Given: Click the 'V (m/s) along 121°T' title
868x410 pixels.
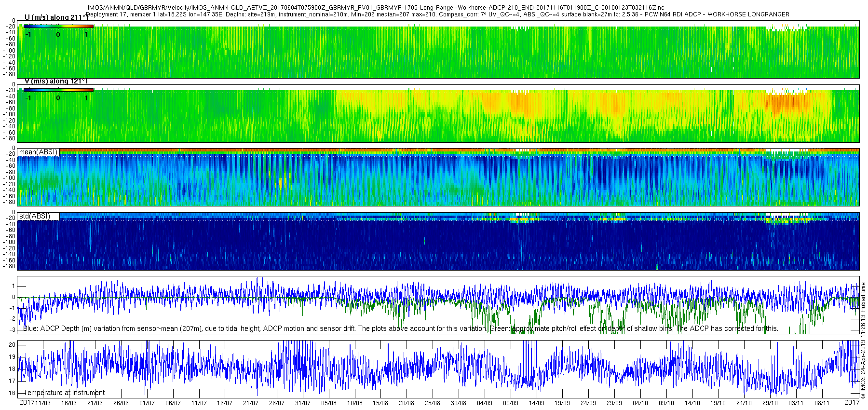Looking at the screenshot, I should 56,81.
